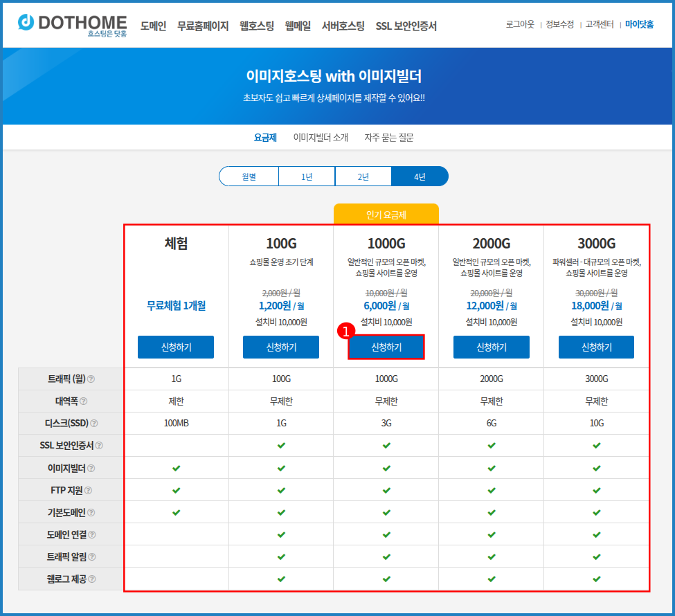The width and height of the screenshot is (675, 616).
Task: Click help icon next to 디스크(SSD)
Action: point(94,424)
